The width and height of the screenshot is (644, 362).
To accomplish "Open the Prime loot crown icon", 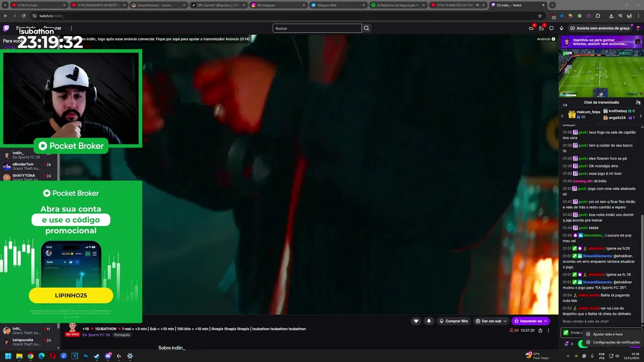I will coord(531,28).
